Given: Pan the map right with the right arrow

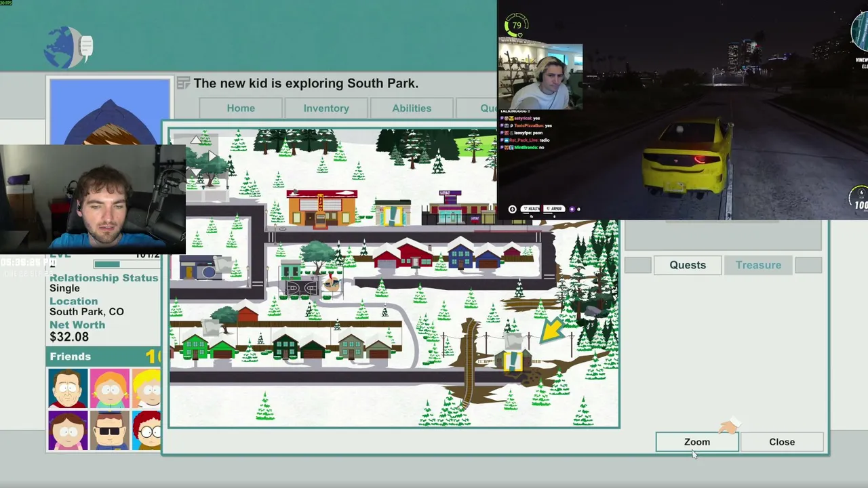Looking at the screenshot, I should tap(212, 156).
